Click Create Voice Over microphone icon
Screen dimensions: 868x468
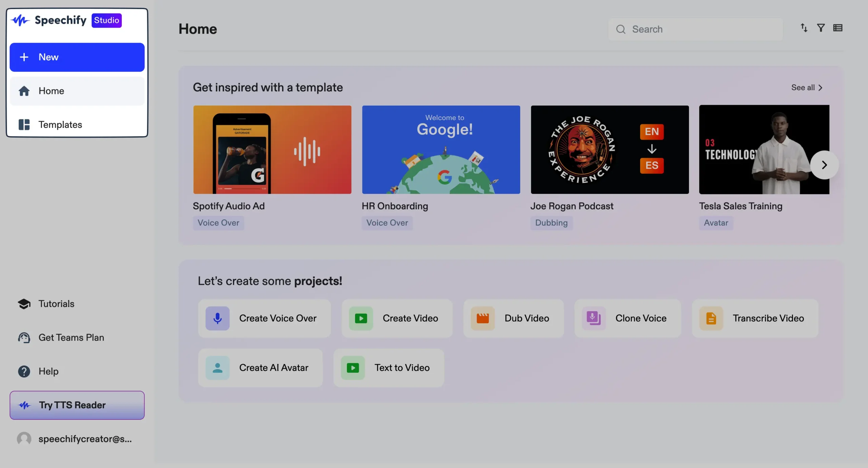pos(217,318)
